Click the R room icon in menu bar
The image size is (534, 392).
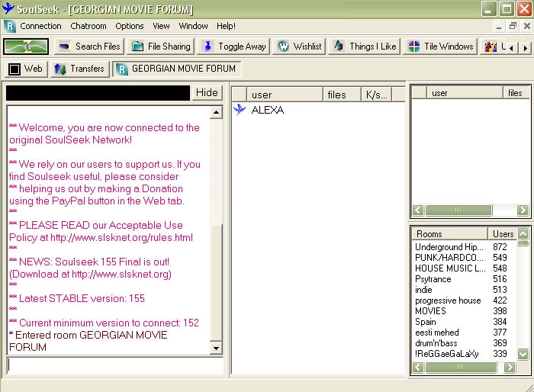point(9,26)
